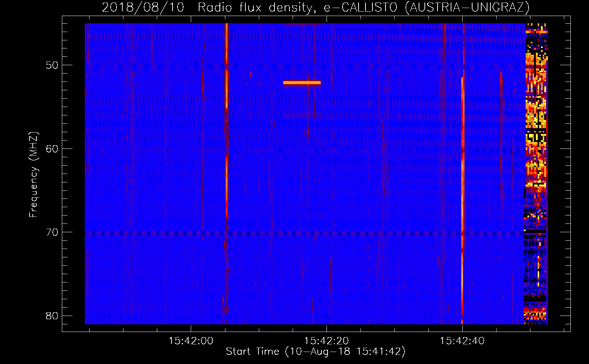Click the horizontal orange burst near 52 MHz
This screenshot has width=589, height=364.
[x=302, y=83]
